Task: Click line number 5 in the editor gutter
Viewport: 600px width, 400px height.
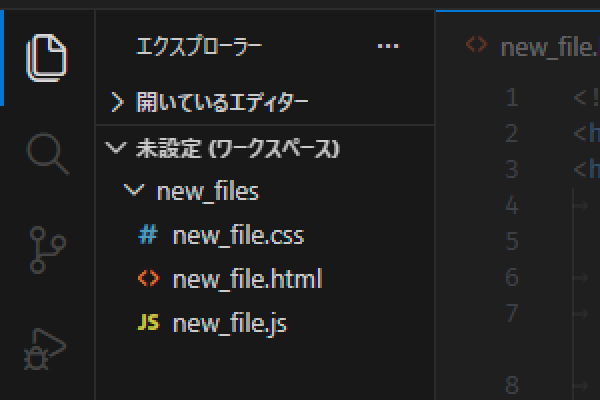Action: 512,241
